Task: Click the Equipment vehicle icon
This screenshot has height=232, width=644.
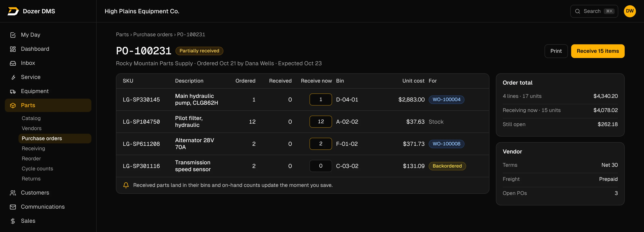Action: [x=13, y=91]
